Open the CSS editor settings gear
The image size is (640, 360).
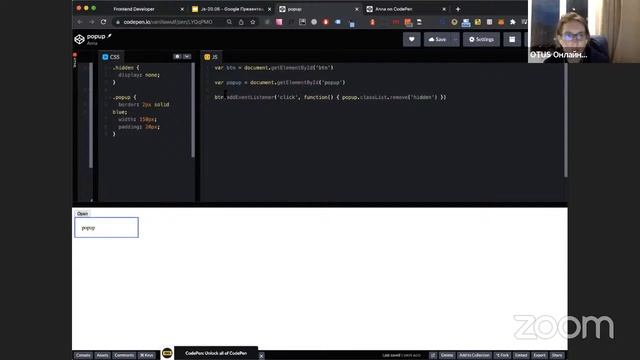177,57
